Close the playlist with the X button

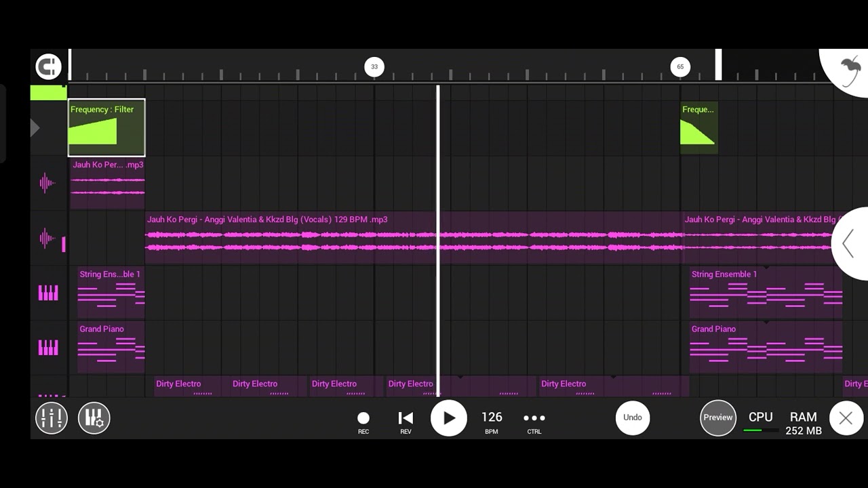click(846, 418)
